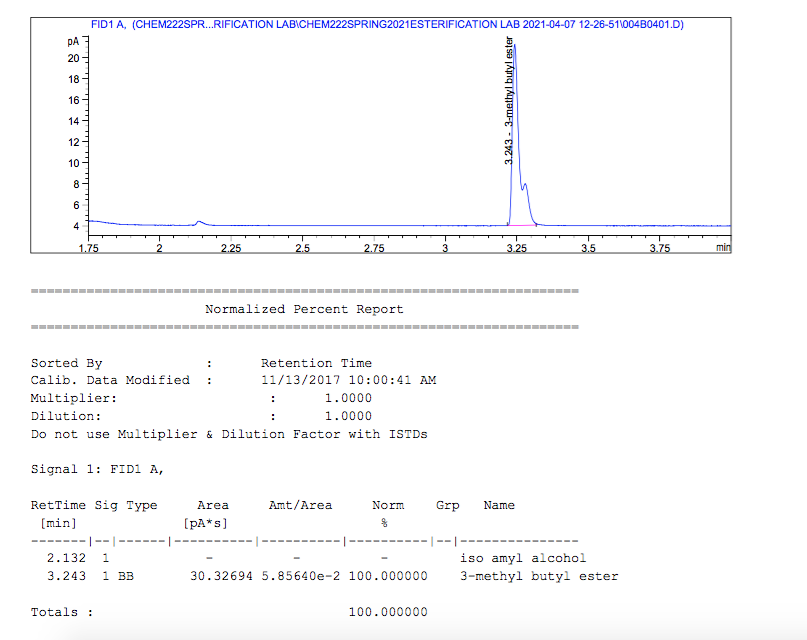
Task: Click the min label on the time axis
Action: [722, 247]
